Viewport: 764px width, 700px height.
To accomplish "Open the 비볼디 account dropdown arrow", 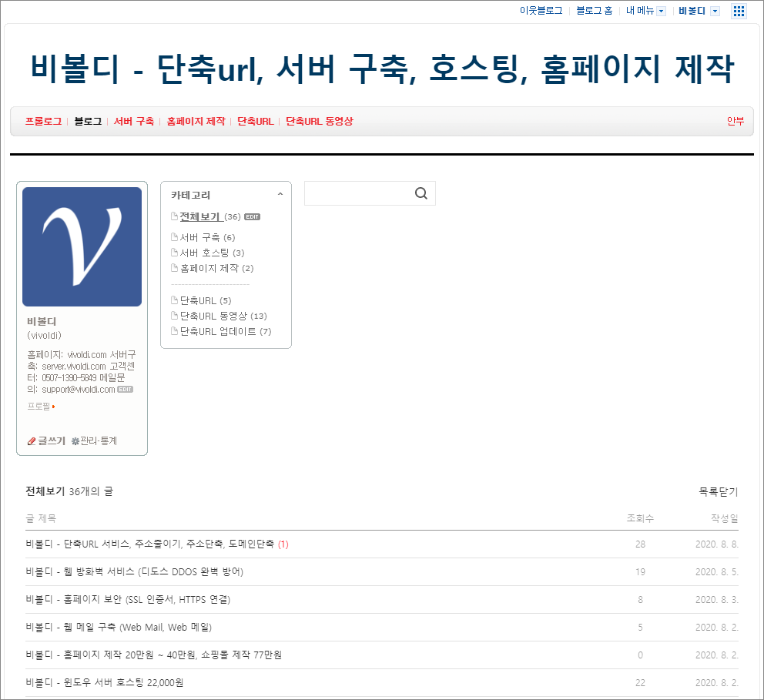I will coord(715,12).
